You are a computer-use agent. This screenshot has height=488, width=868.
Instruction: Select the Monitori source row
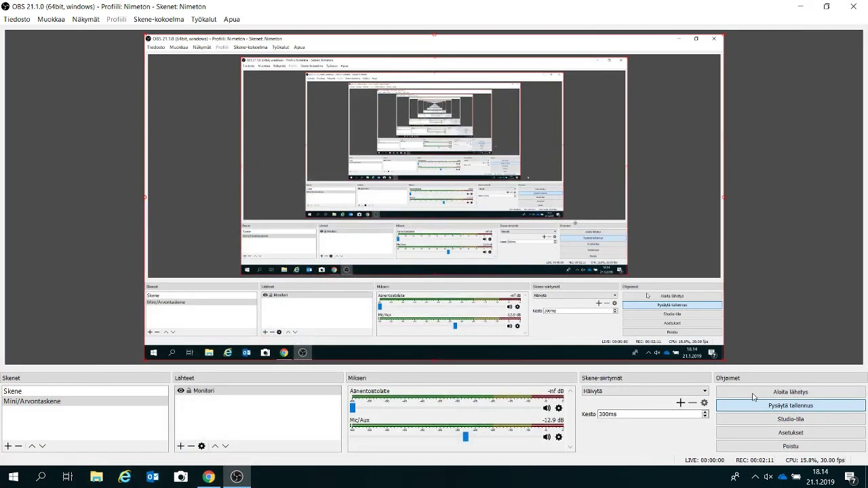pos(258,390)
